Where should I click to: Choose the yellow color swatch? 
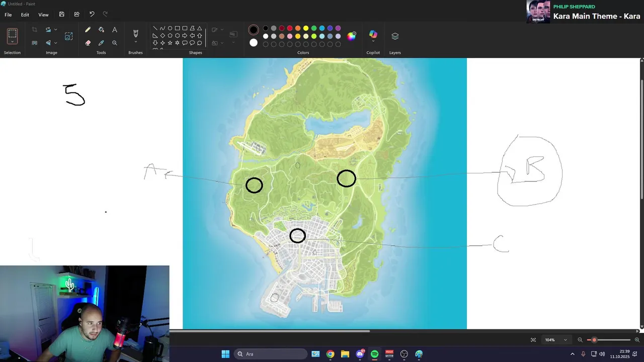[x=306, y=28]
